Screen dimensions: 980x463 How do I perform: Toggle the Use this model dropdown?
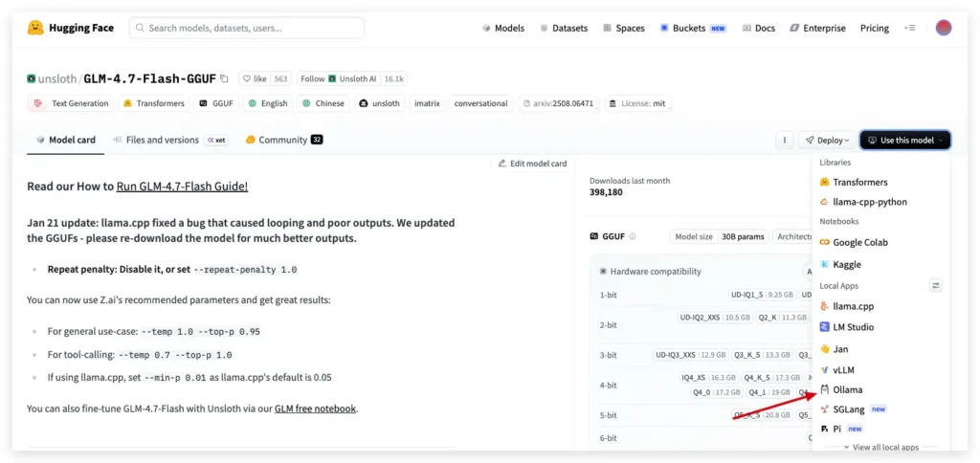[905, 140]
